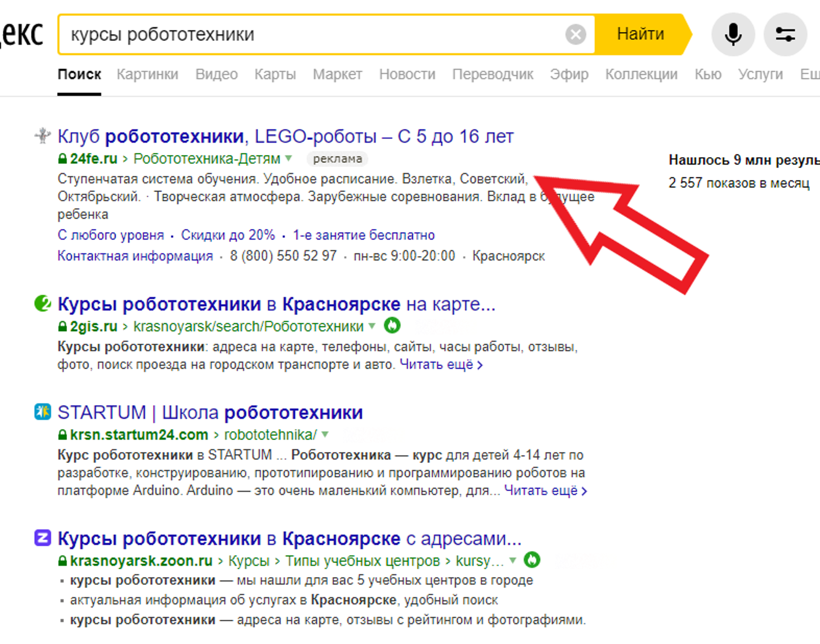Open search settings sliders icon

pyautogui.click(x=785, y=35)
